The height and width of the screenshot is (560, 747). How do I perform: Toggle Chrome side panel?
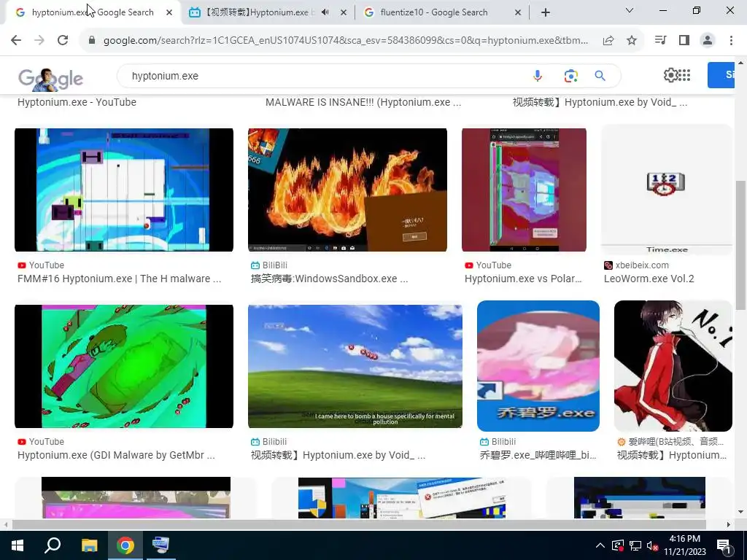pos(684,41)
